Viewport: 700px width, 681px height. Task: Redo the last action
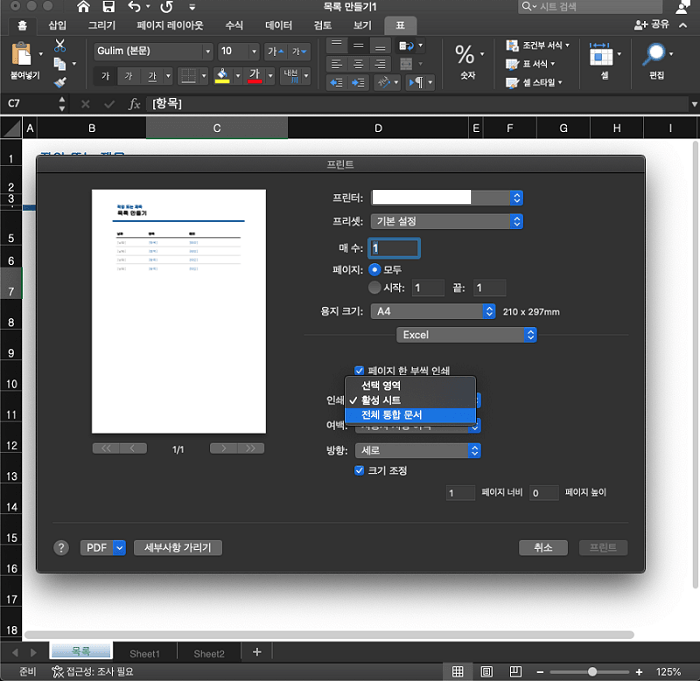pyautogui.click(x=167, y=7)
